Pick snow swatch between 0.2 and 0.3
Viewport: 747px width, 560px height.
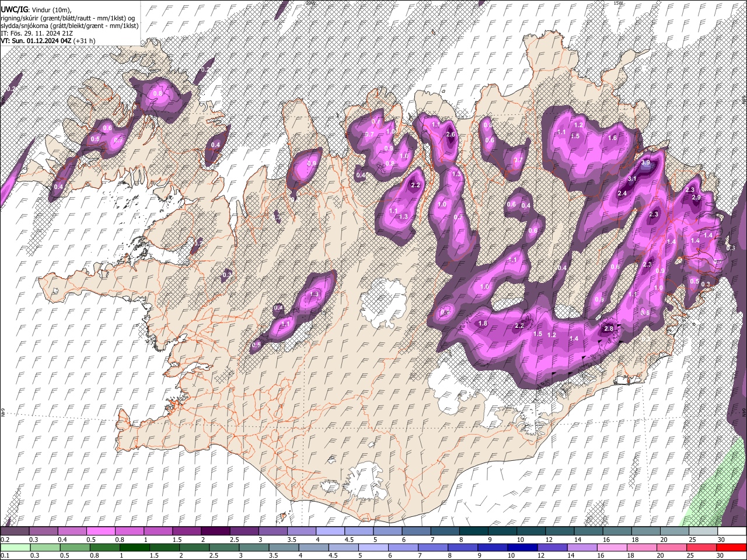click(15, 531)
